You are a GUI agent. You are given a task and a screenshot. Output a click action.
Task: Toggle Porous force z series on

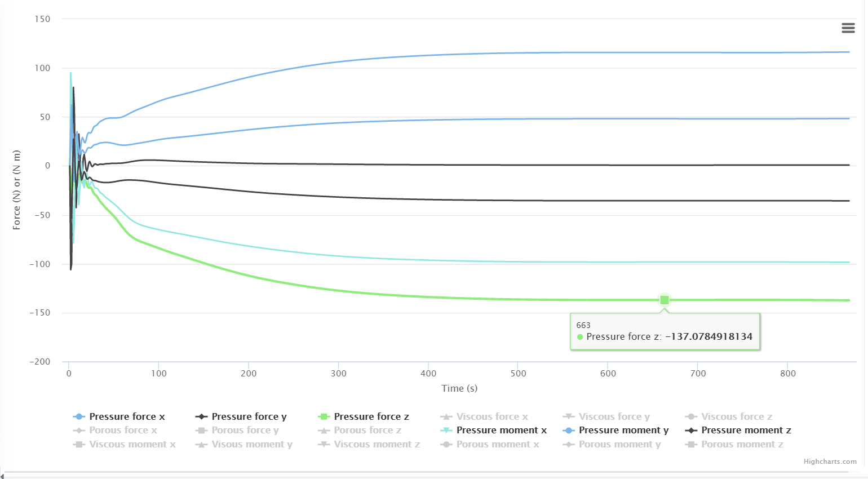coord(367,431)
